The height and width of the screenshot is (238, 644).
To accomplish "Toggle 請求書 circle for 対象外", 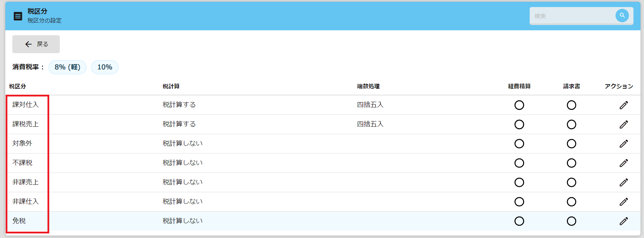I will (571, 144).
